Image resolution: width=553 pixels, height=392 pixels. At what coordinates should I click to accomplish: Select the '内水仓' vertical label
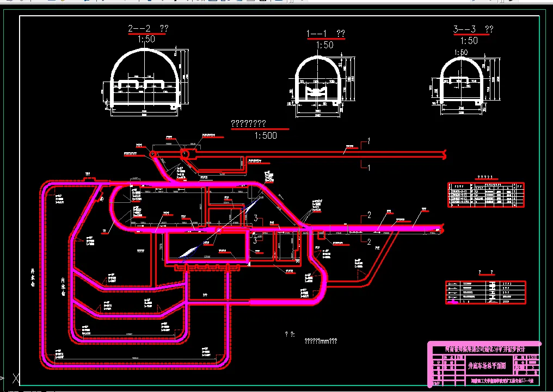coord(63,287)
